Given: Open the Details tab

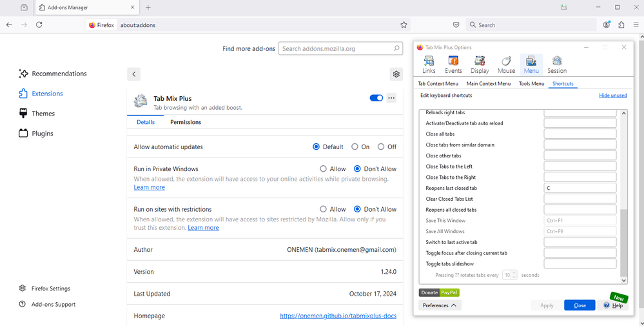Looking at the screenshot, I should pos(146,122).
